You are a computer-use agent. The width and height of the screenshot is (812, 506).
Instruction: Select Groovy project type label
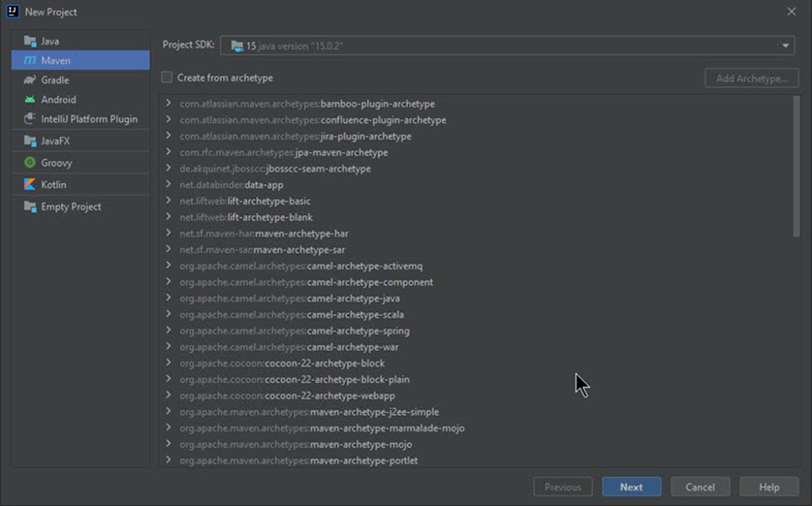tap(56, 163)
